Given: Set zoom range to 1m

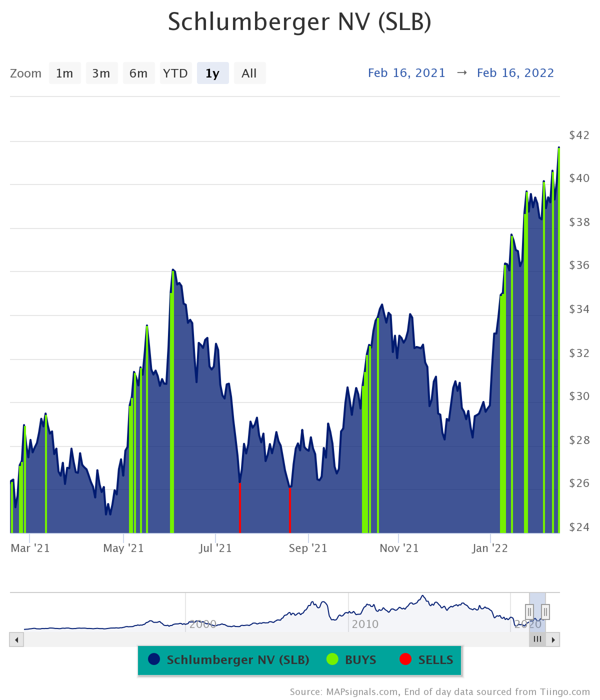Looking at the screenshot, I should coord(64,73).
